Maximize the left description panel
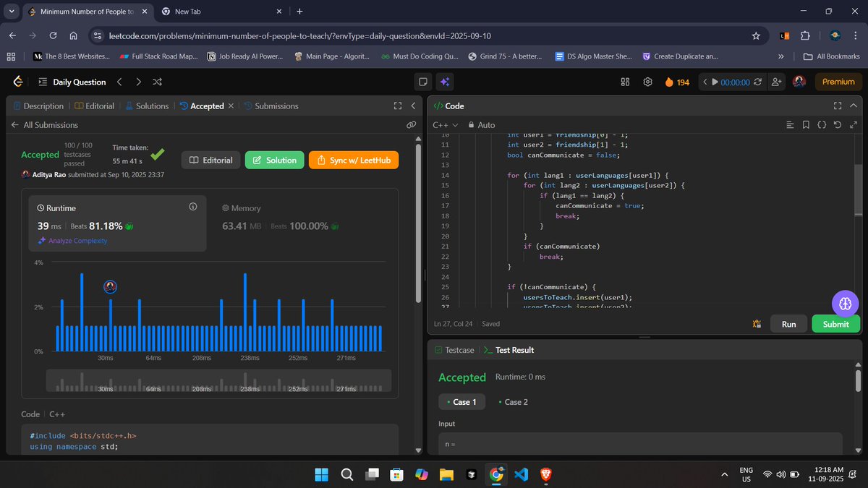868x488 pixels. pos(397,106)
